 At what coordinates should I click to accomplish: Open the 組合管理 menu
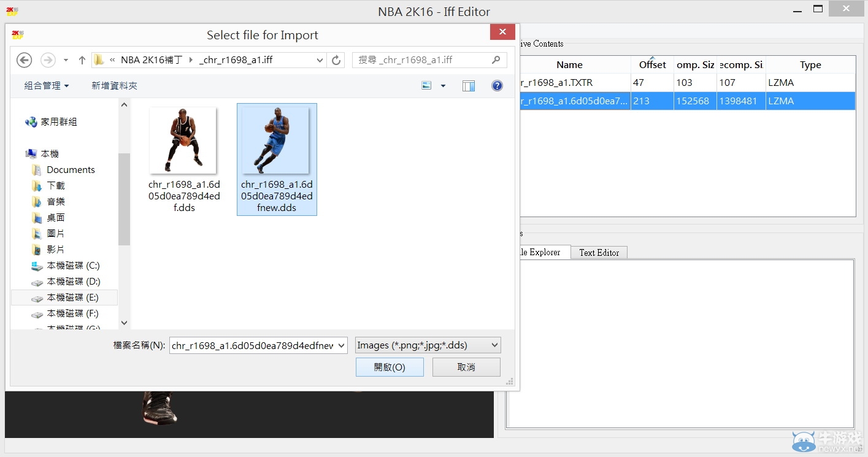click(46, 86)
